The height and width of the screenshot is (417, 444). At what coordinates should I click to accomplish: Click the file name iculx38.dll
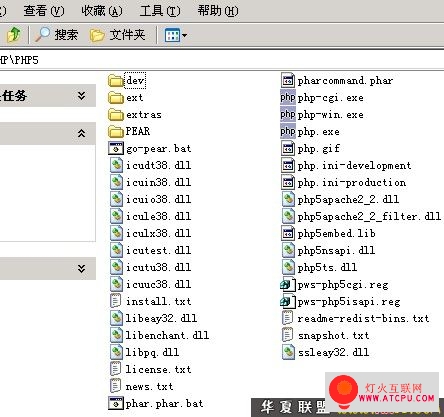tap(158, 233)
